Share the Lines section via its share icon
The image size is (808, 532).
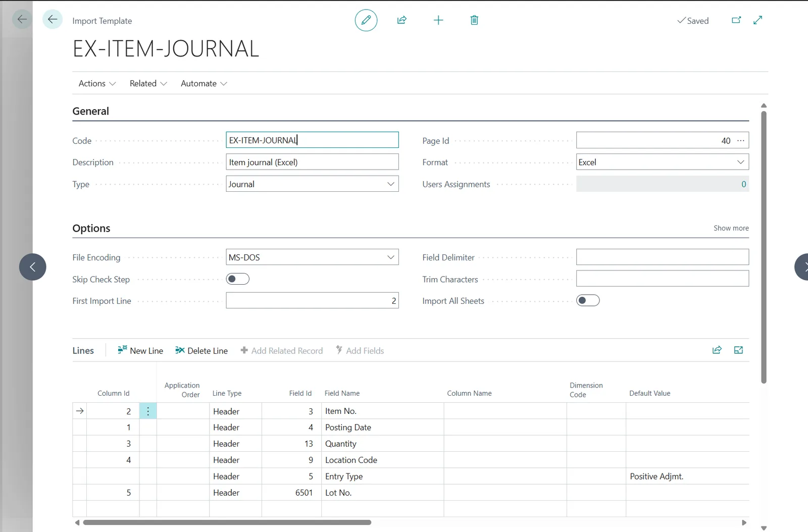tap(717, 350)
